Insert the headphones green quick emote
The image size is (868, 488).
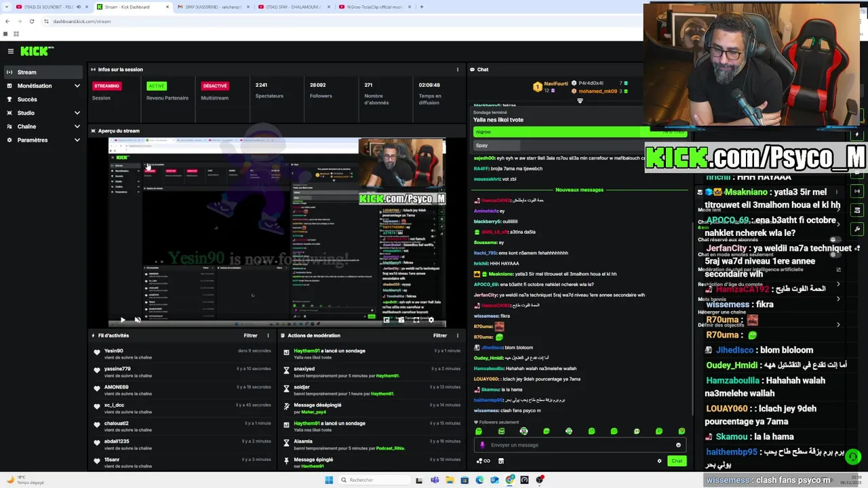524,431
